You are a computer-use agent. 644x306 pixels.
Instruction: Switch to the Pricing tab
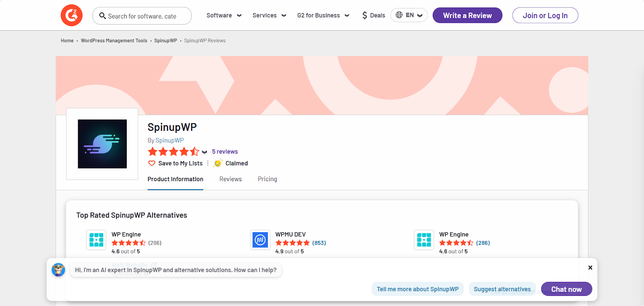(267, 179)
